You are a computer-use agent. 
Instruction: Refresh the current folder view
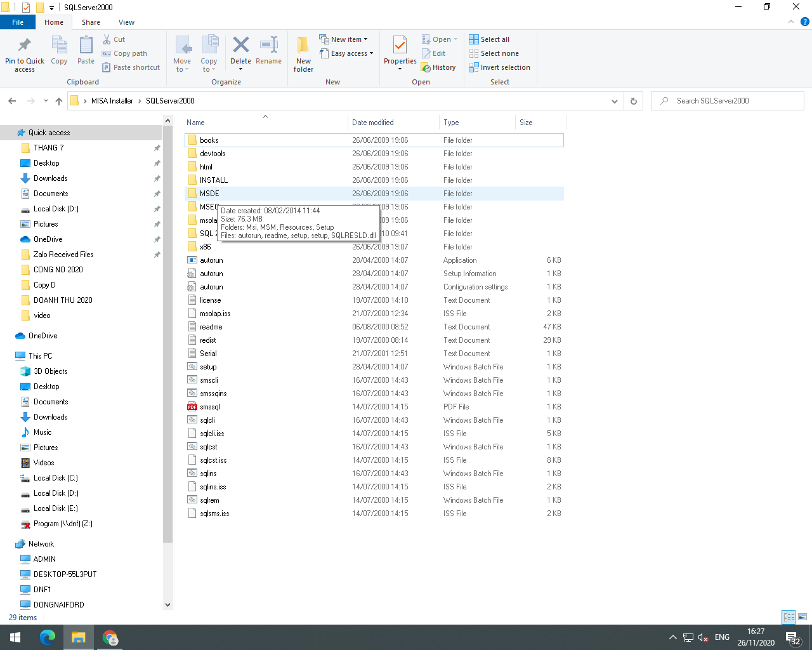(633, 101)
